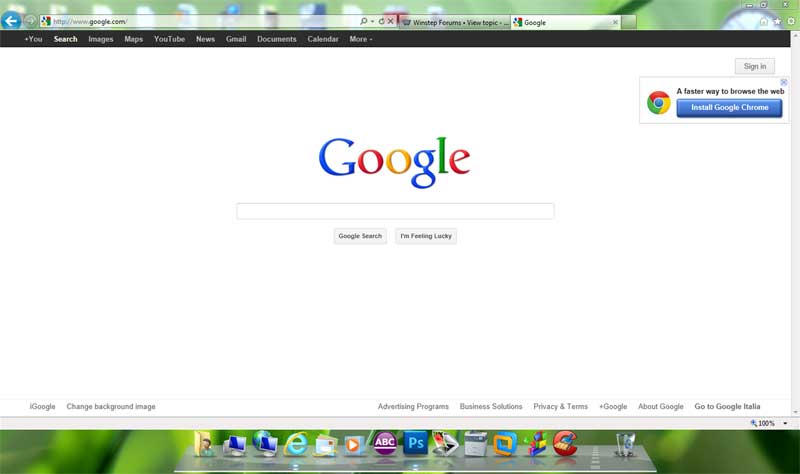Click the Refresh icon in address bar
Image resolution: width=800 pixels, height=474 pixels.
pyautogui.click(x=381, y=21)
